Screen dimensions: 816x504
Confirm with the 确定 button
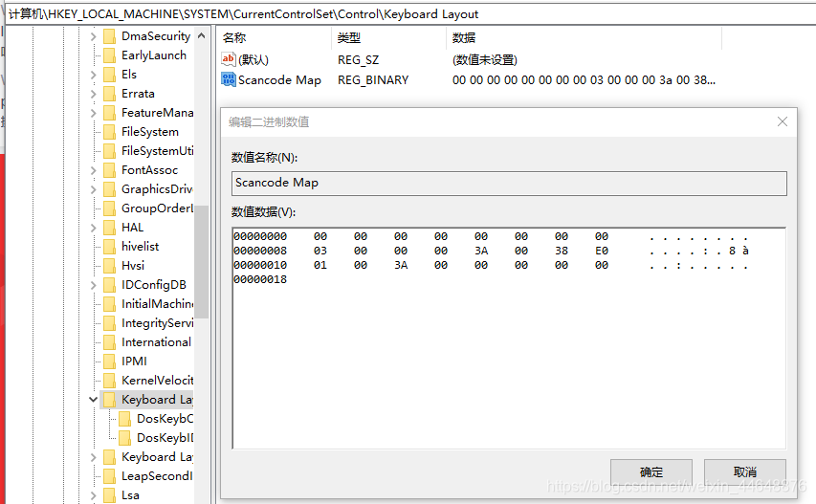[651, 472]
